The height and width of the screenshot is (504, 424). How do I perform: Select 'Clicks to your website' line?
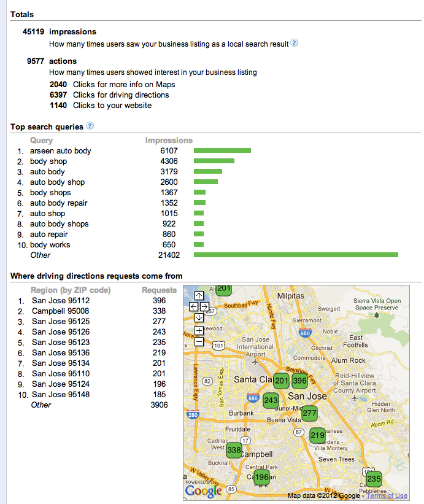coord(101,106)
